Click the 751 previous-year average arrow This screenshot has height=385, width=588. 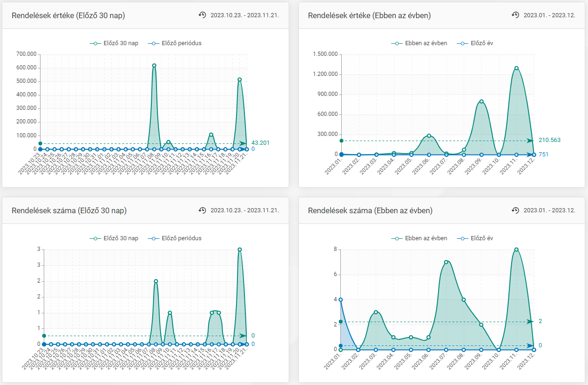click(x=530, y=155)
